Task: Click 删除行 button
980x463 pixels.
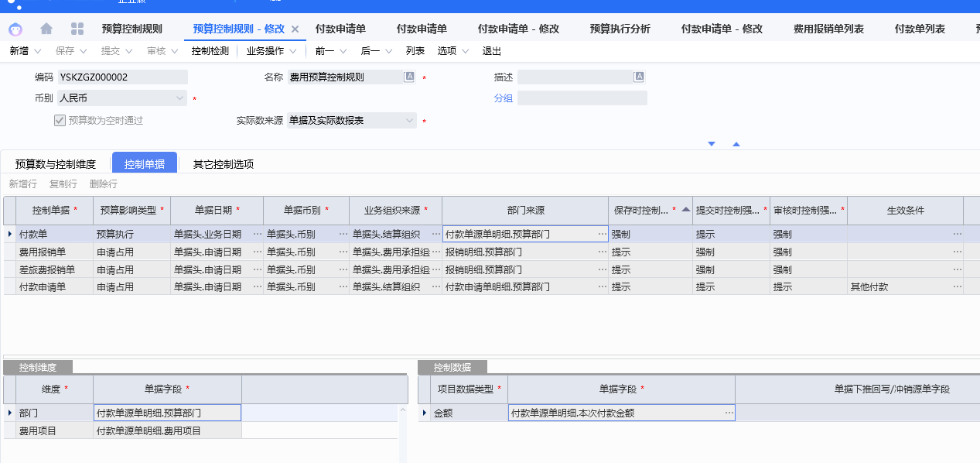Action: [104, 184]
